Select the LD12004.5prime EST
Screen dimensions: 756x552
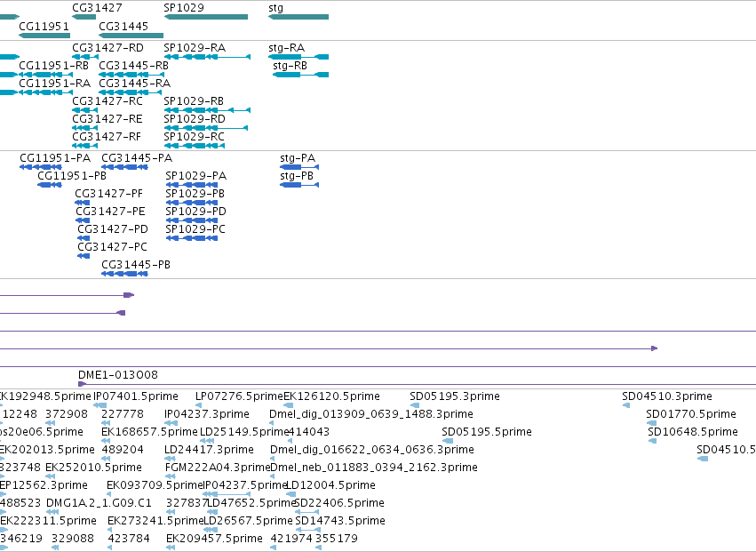[330, 485]
